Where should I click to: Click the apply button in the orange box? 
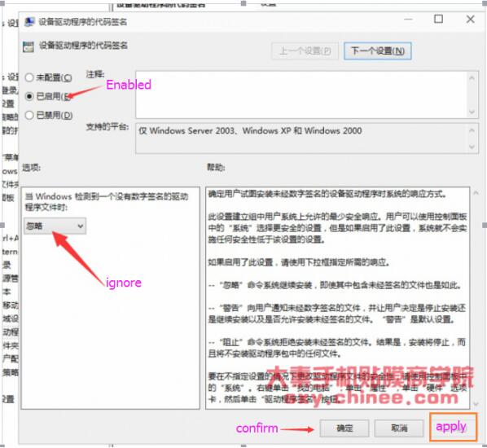[453, 427]
